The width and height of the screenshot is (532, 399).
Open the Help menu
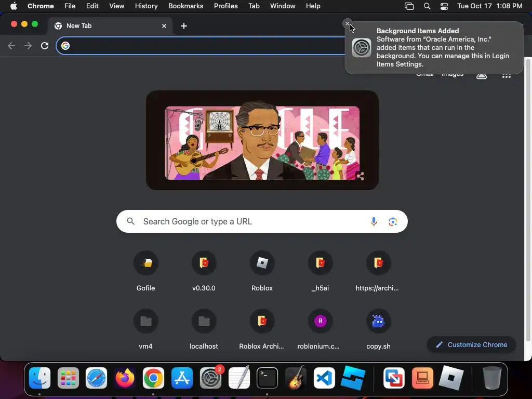pyautogui.click(x=313, y=6)
